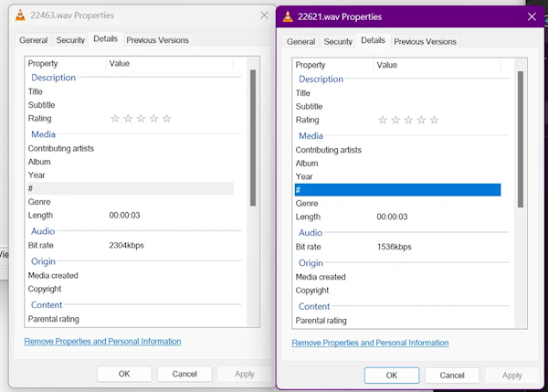Close the 22463.wav Properties window
The width and height of the screenshot is (548, 392).
click(x=264, y=15)
